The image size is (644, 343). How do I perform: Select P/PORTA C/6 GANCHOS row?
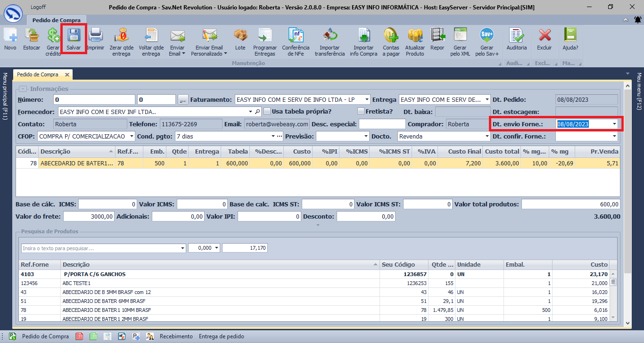pyautogui.click(x=314, y=274)
